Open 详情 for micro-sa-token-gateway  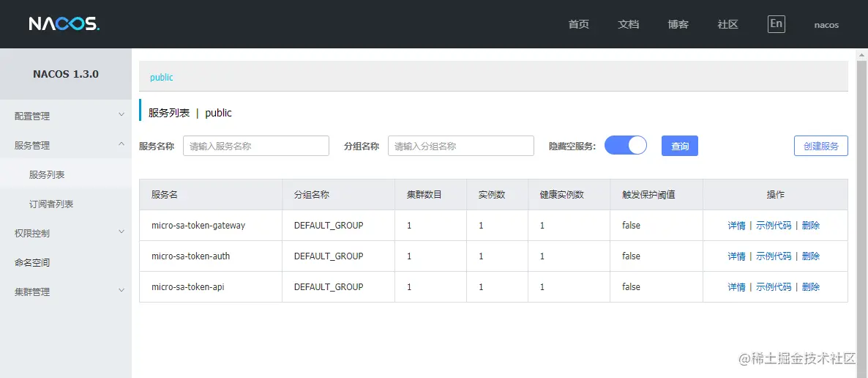(736, 226)
